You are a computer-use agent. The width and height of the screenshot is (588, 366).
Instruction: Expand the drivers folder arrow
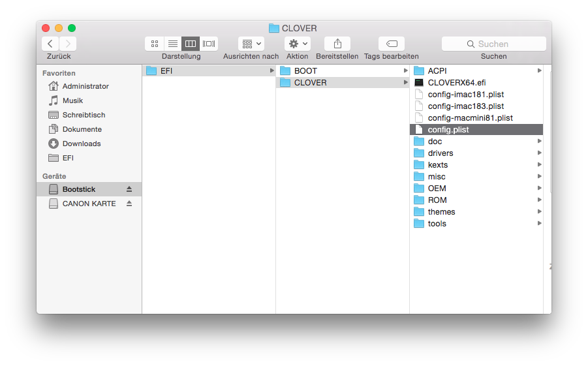(539, 153)
